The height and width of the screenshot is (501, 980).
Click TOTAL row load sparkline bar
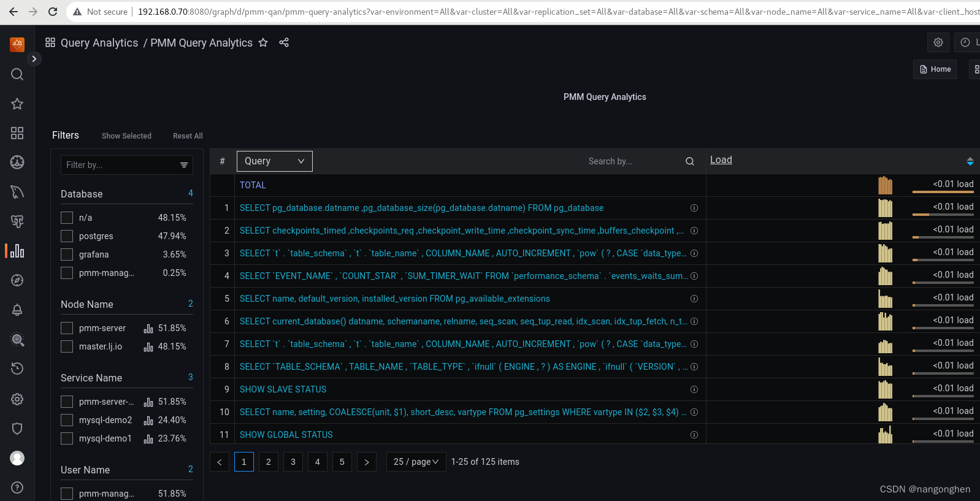pos(886,185)
